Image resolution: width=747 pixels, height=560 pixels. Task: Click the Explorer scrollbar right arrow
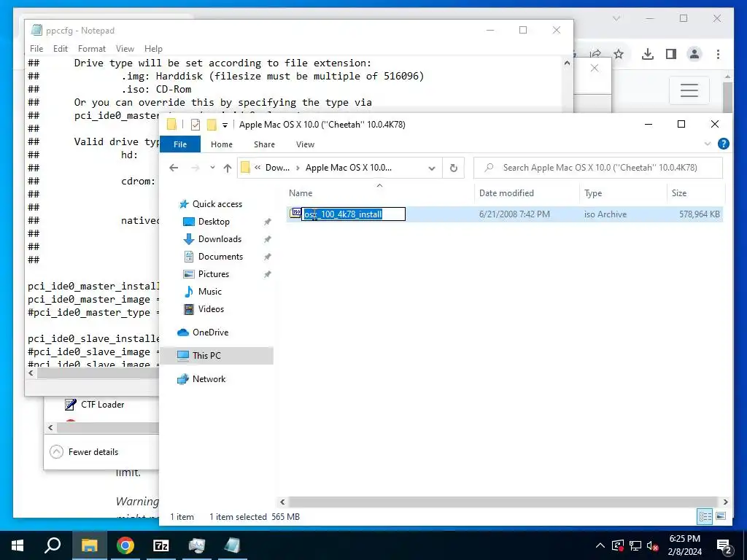[x=726, y=502]
